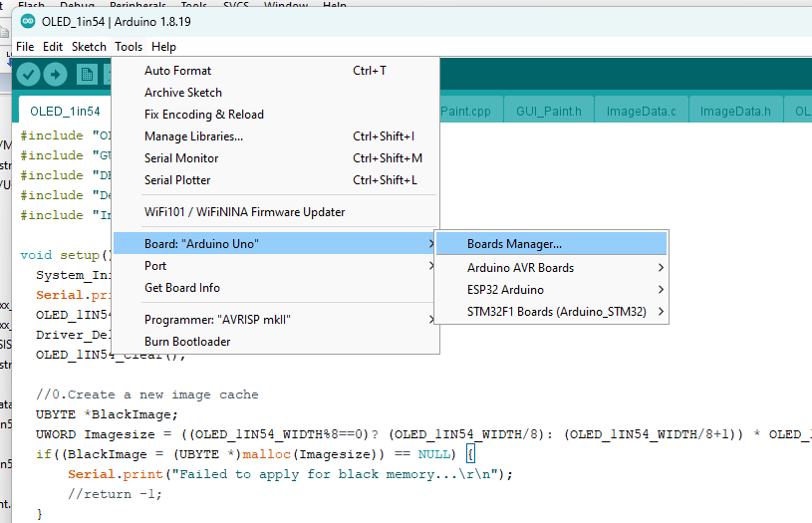Screen dimensions: 812x523
Task: Click the Arduino logo in title bar
Action: pyautogui.click(x=28, y=22)
